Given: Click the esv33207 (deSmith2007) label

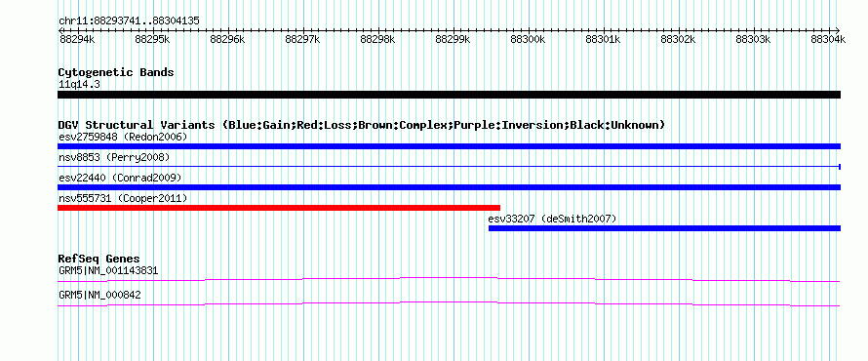Looking at the screenshot, I should (552, 219).
